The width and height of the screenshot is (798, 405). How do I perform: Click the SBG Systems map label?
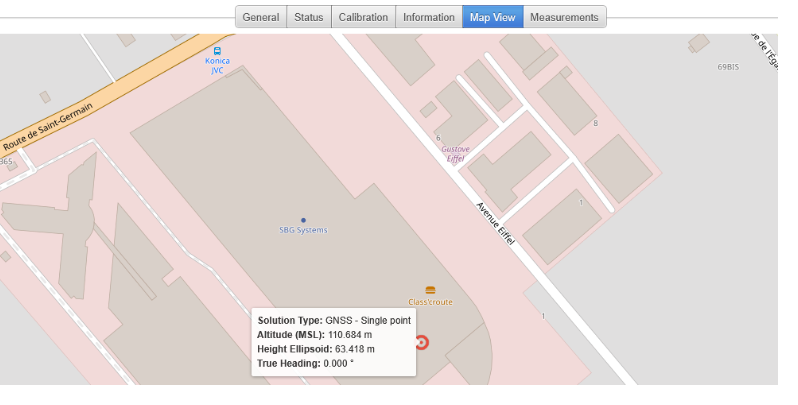tap(303, 230)
